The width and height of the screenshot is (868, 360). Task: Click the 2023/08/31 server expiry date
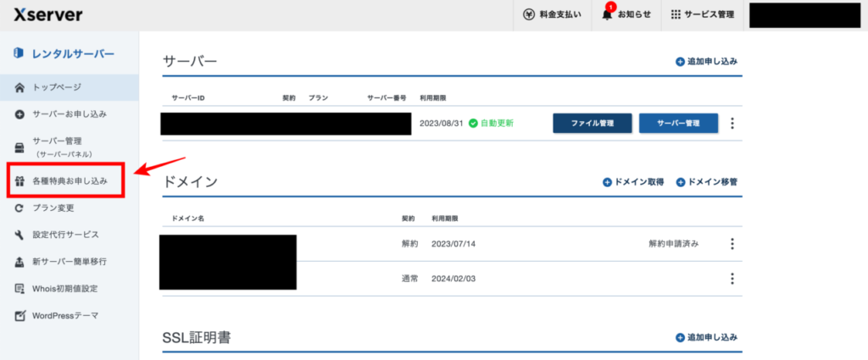pyautogui.click(x=441, y=124)
